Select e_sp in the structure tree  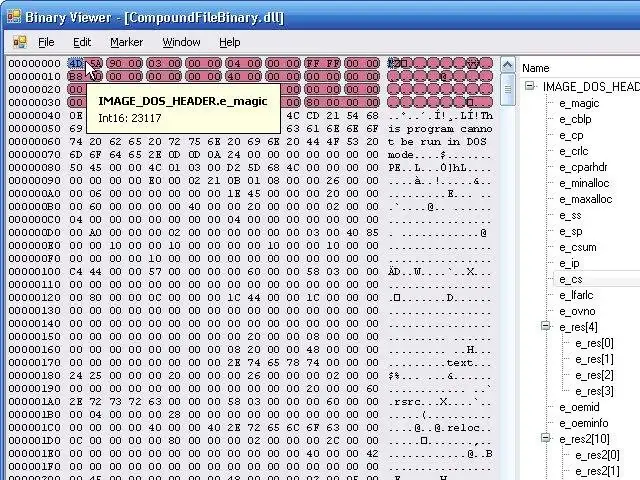coord(571,231)
